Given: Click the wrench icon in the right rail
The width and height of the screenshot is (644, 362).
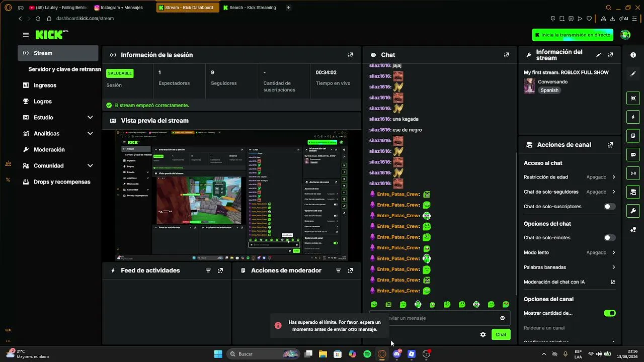Looking at the screenshot, I should [633, 211].
